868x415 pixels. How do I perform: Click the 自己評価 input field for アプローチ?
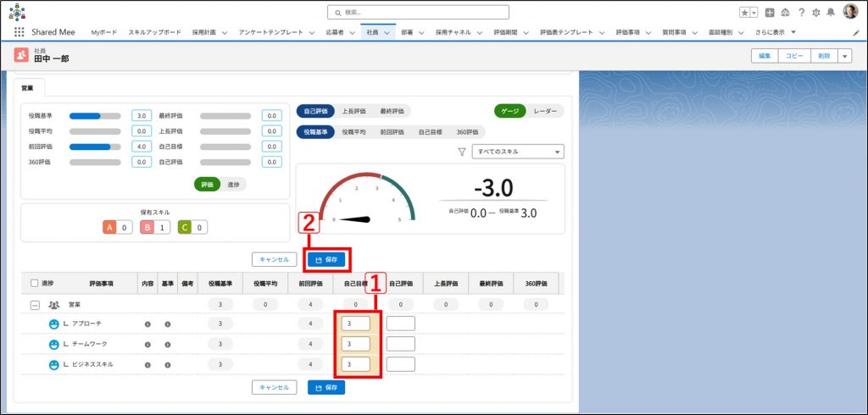(x=400, y=324)
